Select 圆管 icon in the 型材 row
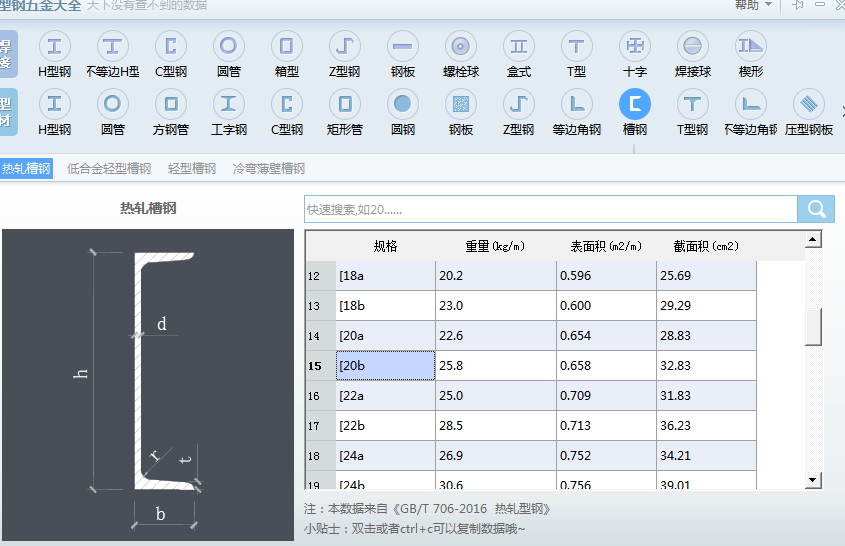The width and height of the screenshot is (845, 546). pos(112,104)
